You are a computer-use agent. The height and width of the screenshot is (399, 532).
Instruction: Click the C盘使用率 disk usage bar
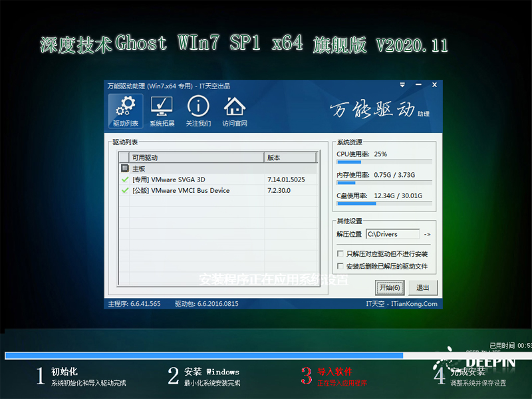click(x=384, y=203)
